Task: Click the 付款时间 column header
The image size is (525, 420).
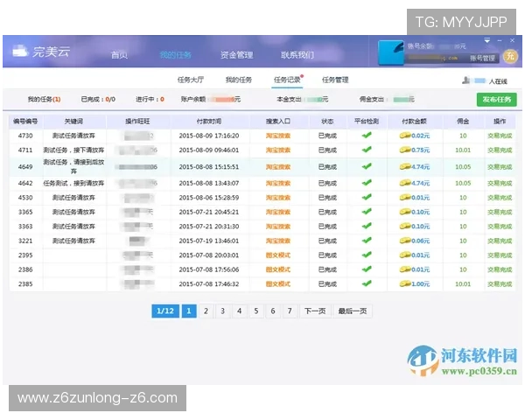Action: click(209, 122)
